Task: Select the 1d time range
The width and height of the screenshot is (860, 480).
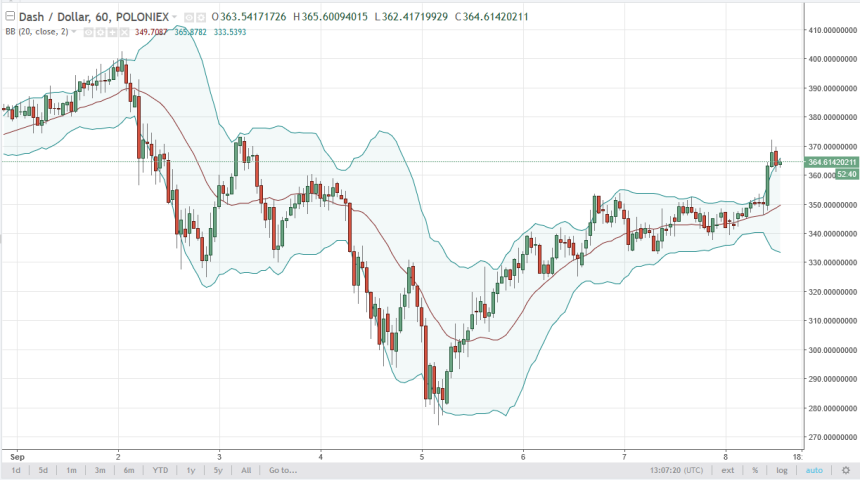Action: [x=16, y=470]
